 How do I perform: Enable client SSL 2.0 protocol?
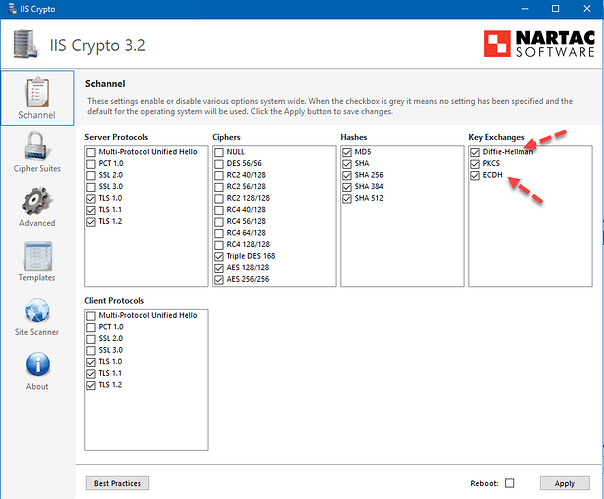click(x=91, y=339)
